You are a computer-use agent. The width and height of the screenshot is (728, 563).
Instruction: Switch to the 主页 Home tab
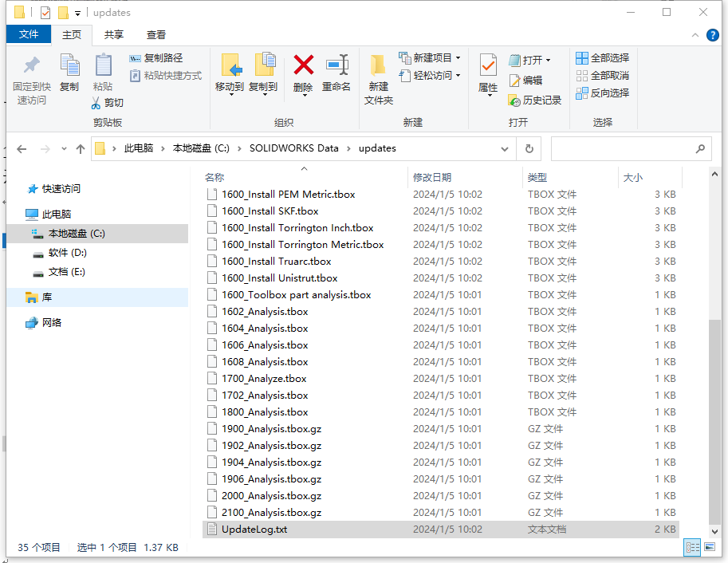click(72, 35)
